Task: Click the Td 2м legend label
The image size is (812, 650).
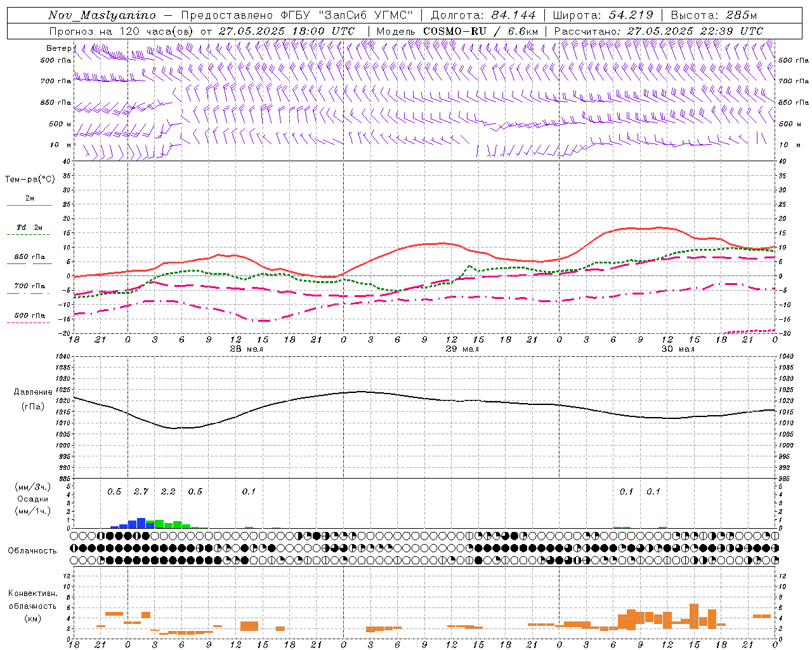Action: coord(30,227)
